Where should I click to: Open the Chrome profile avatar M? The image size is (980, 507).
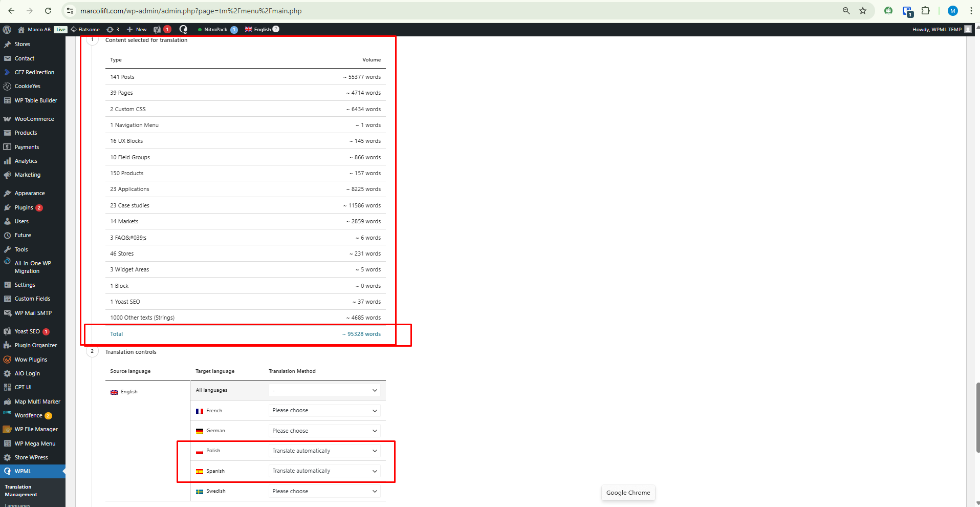[952, 11]
